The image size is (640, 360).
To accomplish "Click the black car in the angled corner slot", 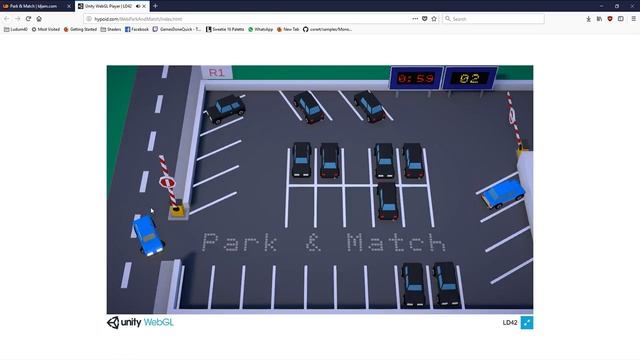I will 227,109.
